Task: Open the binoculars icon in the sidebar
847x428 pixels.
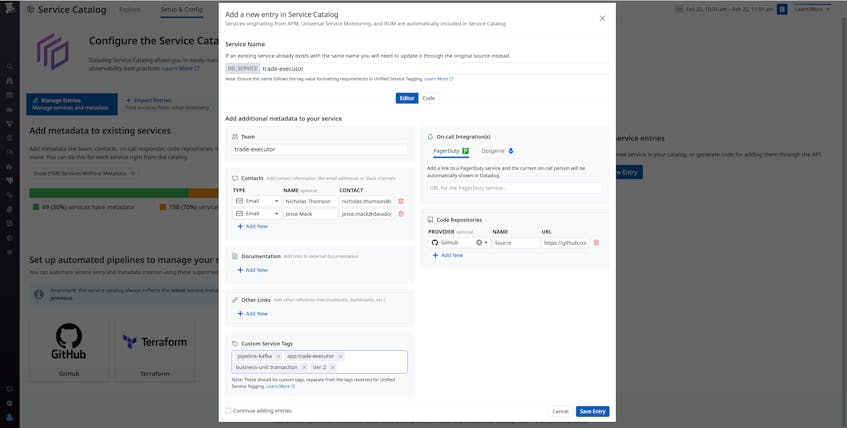Action: (9, 81)
